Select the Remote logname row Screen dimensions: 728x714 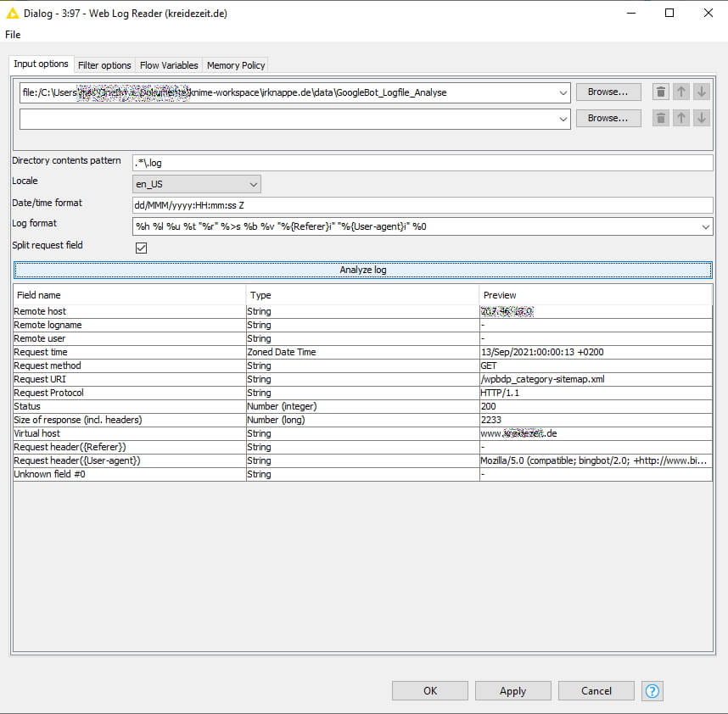pos(362,325)
